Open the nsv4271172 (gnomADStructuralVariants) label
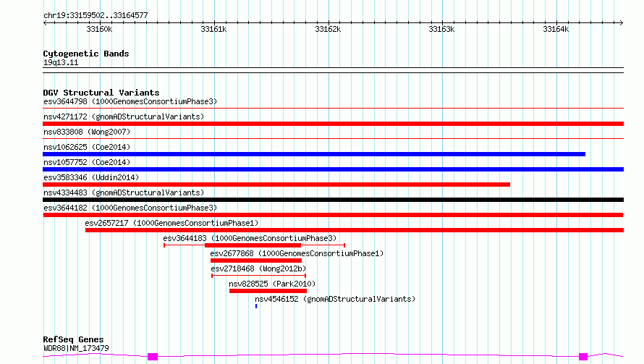This screenshot has height=364, width=644. [x=124, y=117]
